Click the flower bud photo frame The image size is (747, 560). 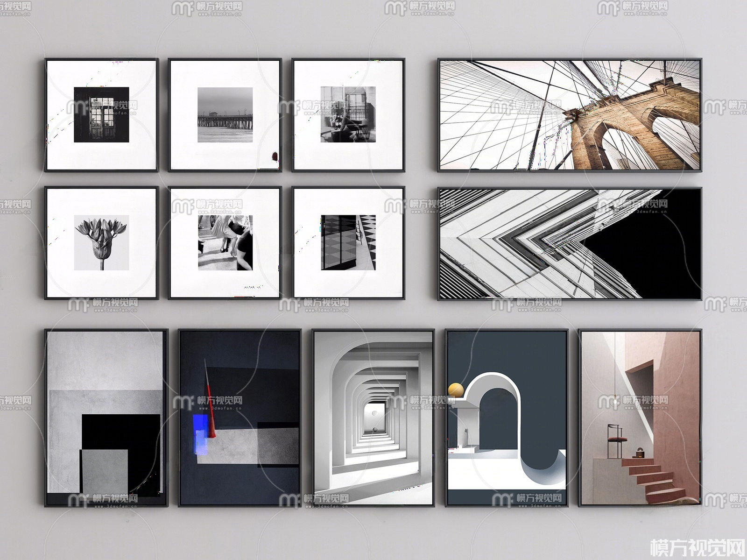pyautogui.click(x=102, y=243)
